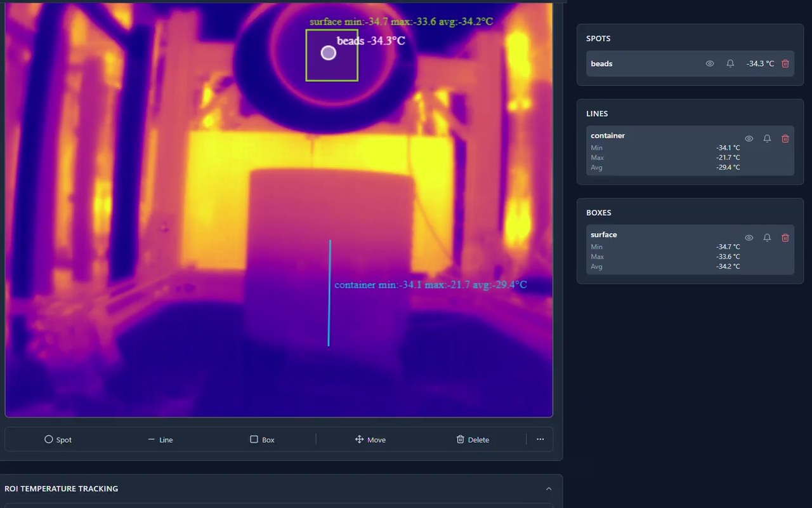Click container Max value -21.7 °C
Image resolution: width=812 pixels, height=508 pixels.
728,157
